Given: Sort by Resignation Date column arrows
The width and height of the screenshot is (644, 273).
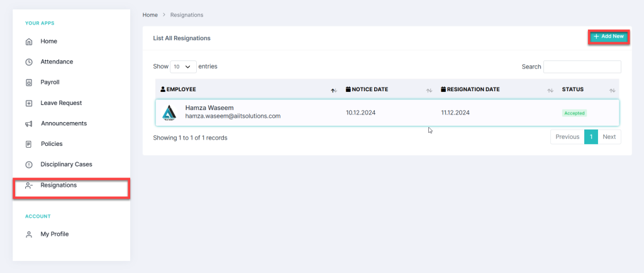Looking at the screenshot, I should tap(550, 90).
